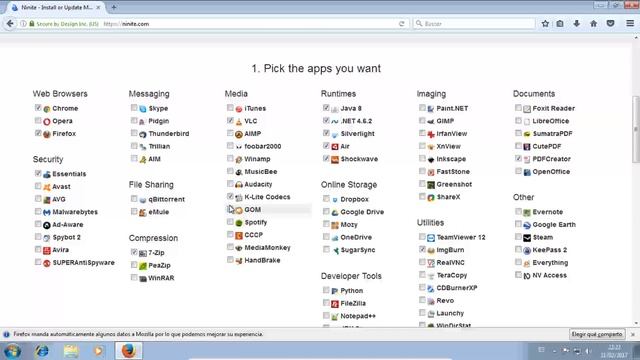
Task: Go back with the browser back arrow
Action: coord(10,24)
